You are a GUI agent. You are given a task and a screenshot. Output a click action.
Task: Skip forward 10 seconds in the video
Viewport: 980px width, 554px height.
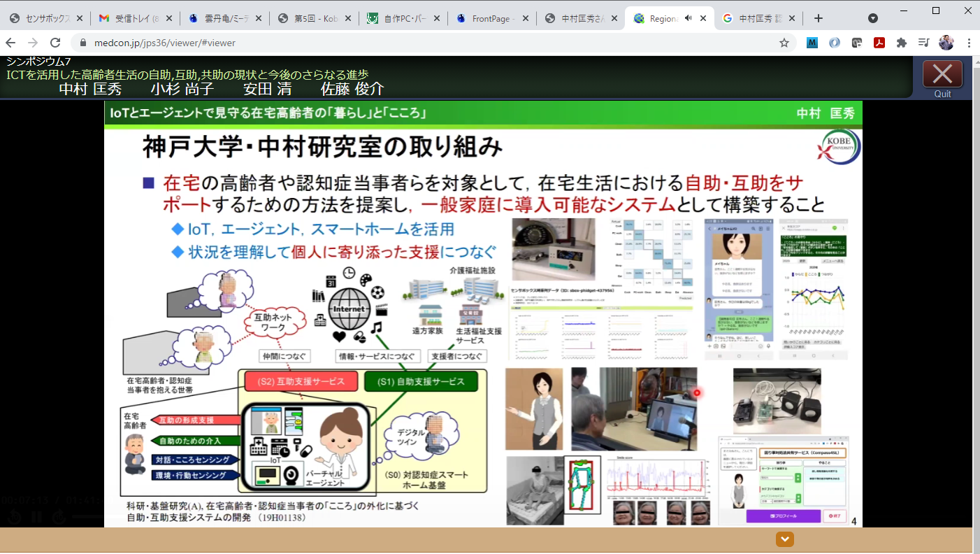[x=59, y=517]
